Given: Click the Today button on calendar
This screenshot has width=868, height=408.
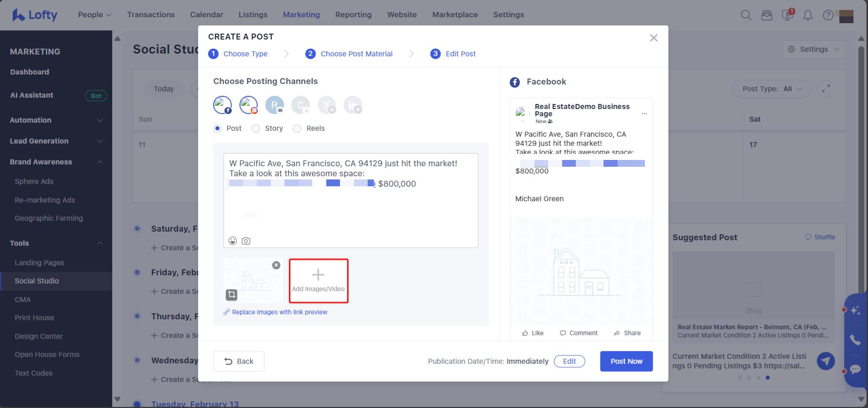Looking at the screenshot, I should click(164, 89).
